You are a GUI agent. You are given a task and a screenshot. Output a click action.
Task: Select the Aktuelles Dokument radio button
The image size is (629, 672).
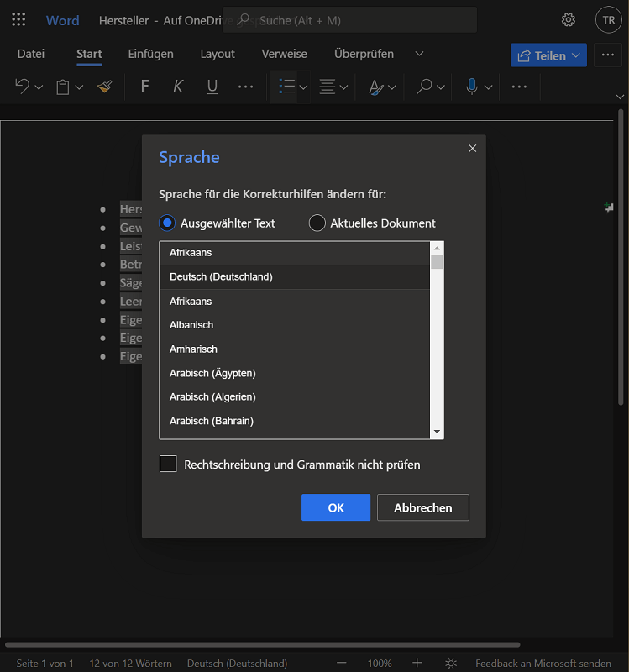(x=317, y=223)
